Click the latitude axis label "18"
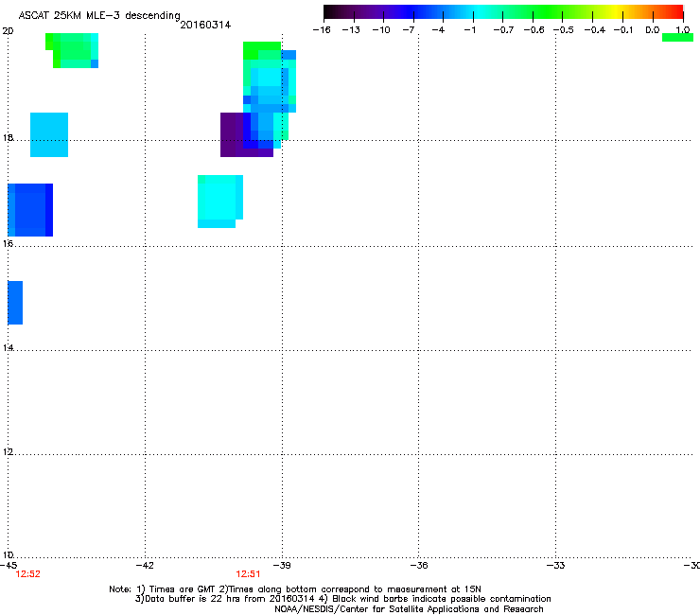The height and width of the screenshot is (615, 700). click(8, 137)
